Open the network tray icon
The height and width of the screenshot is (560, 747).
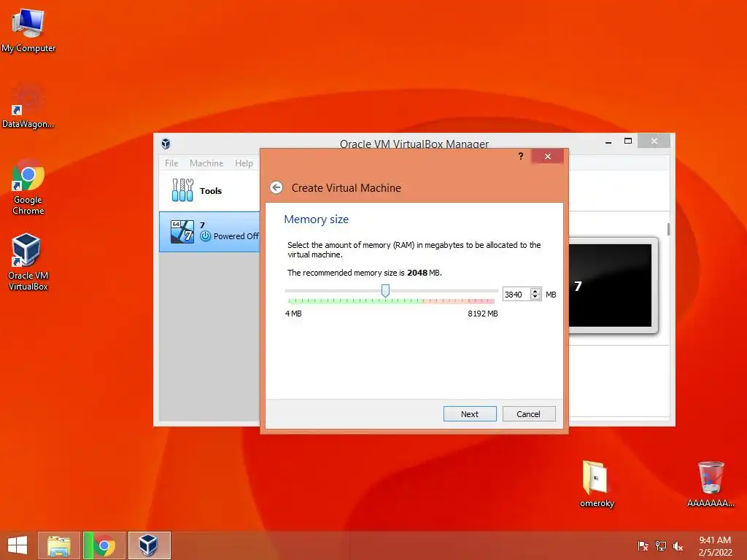pyautogui.click(x=661, y=546)
